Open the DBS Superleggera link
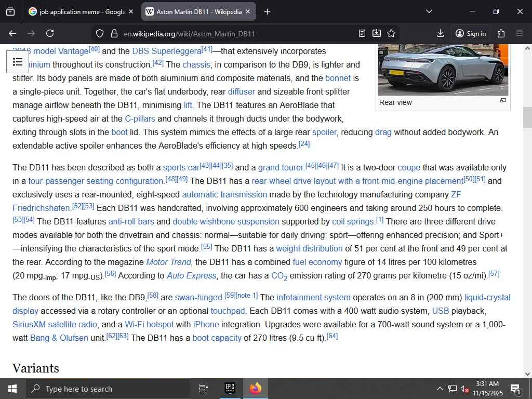 [x=167, y=51]
